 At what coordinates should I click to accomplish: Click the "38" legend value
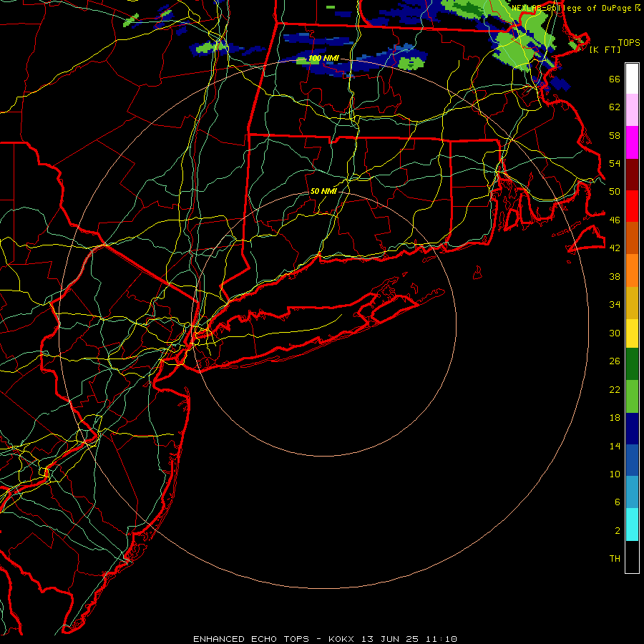pyautogui.click(x=615, y=276)
